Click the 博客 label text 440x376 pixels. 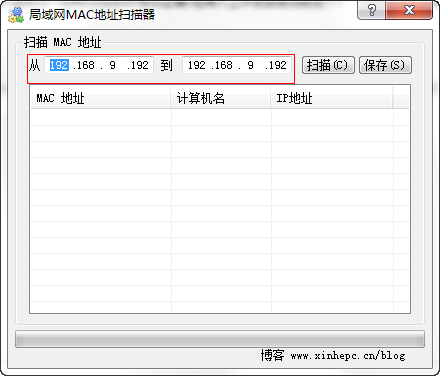(x=272, y=355)
